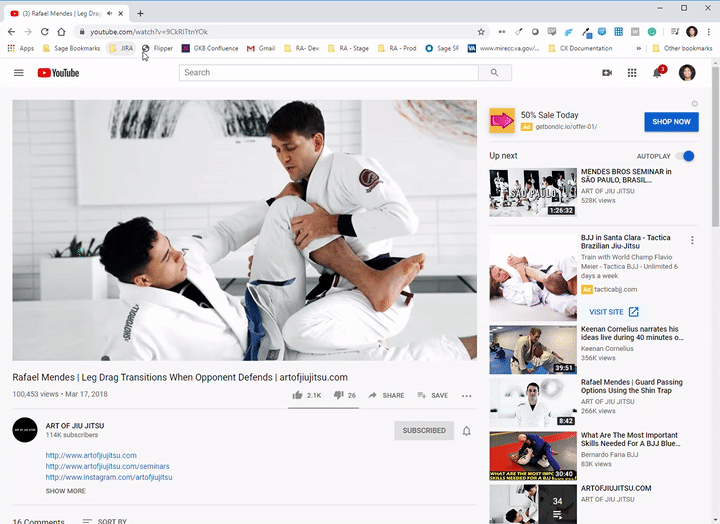Open the create video camera icon
The image size is (720, 524).
(x=607, y=73)
